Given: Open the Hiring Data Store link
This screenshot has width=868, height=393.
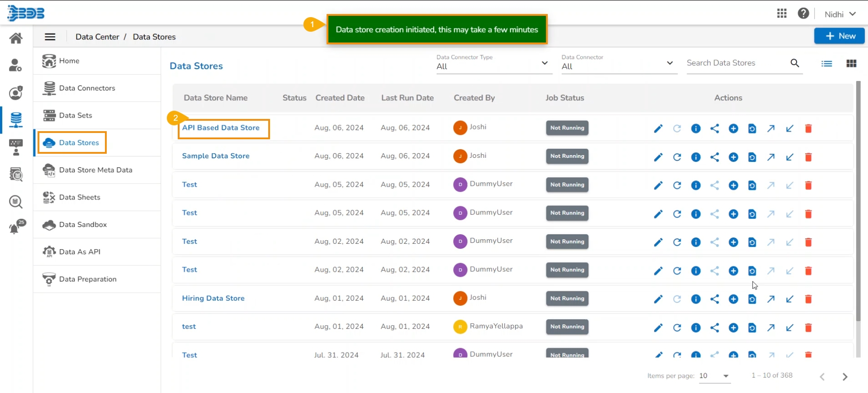Looking at the screenshot, I should (x=213, y=298).
